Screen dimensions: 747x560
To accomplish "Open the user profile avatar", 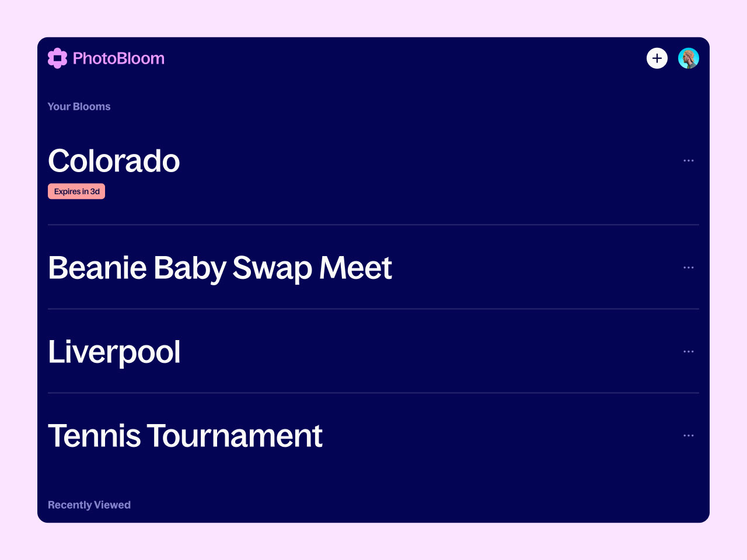I will [689, 58].
